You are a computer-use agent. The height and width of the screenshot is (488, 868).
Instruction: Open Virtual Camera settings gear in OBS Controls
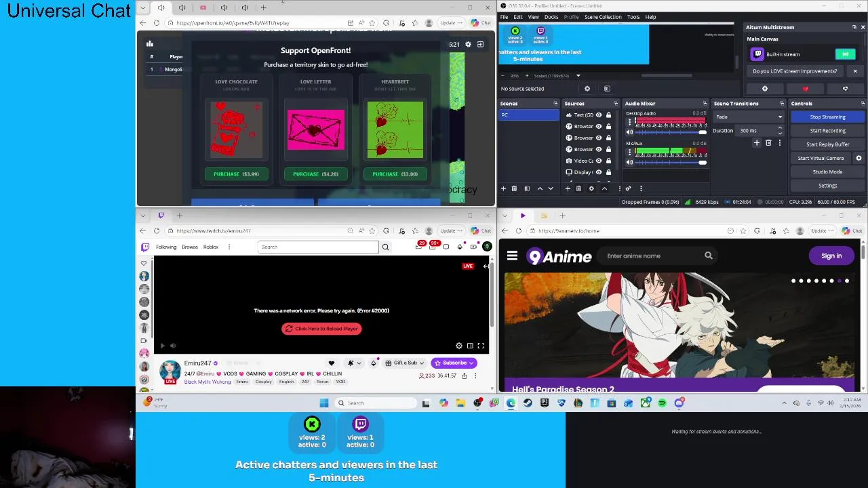[x=859, y=158]
